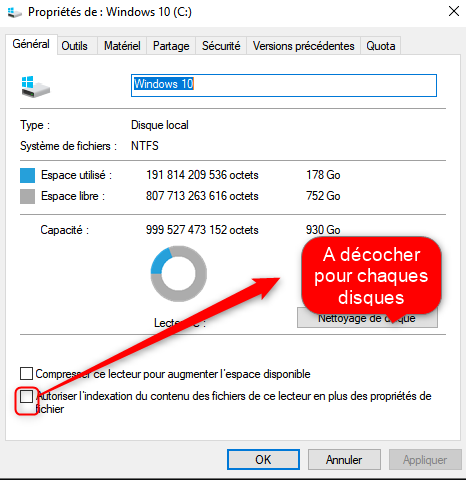Screen dimensions: 466x480
Task: Close the Propriétés dialog window
Action: [x=454, y=11]
